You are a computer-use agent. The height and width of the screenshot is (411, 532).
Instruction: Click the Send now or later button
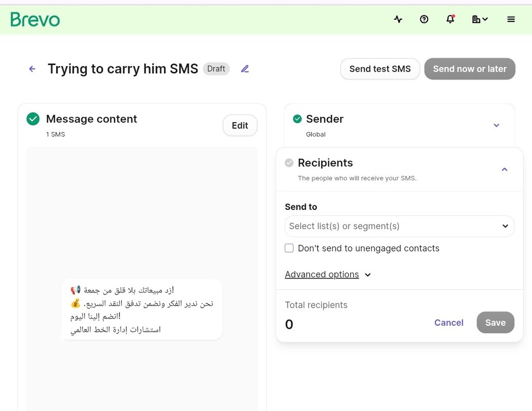point(470,69)
